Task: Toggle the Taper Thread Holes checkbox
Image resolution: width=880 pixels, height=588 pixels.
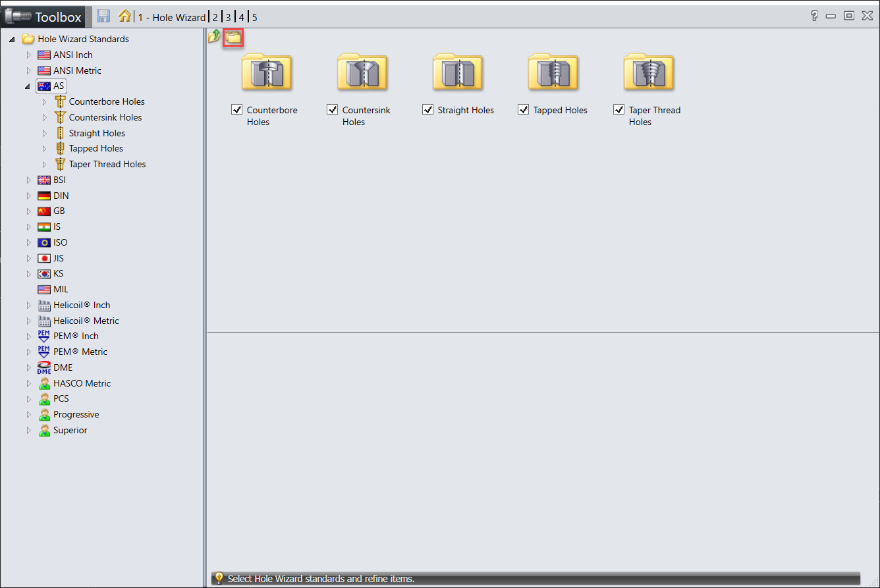Action: pyautogui.click(x=619, y=110)
